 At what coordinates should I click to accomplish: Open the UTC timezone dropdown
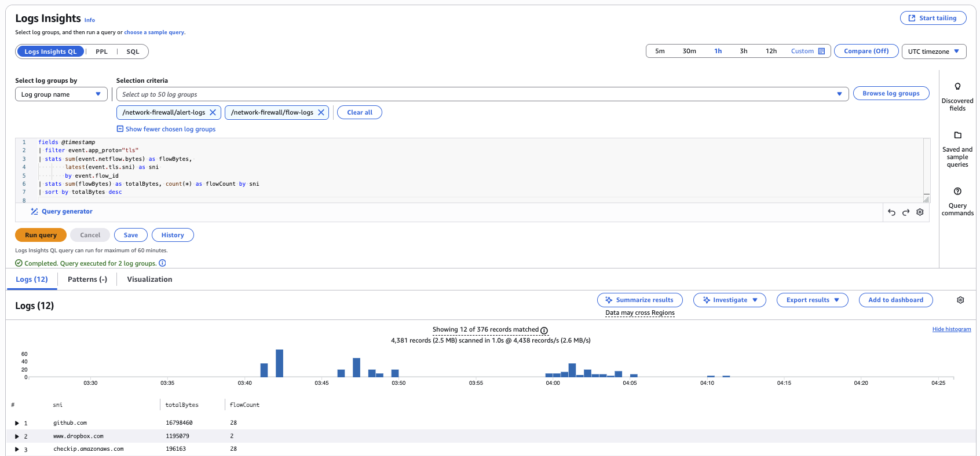(934, 52)
